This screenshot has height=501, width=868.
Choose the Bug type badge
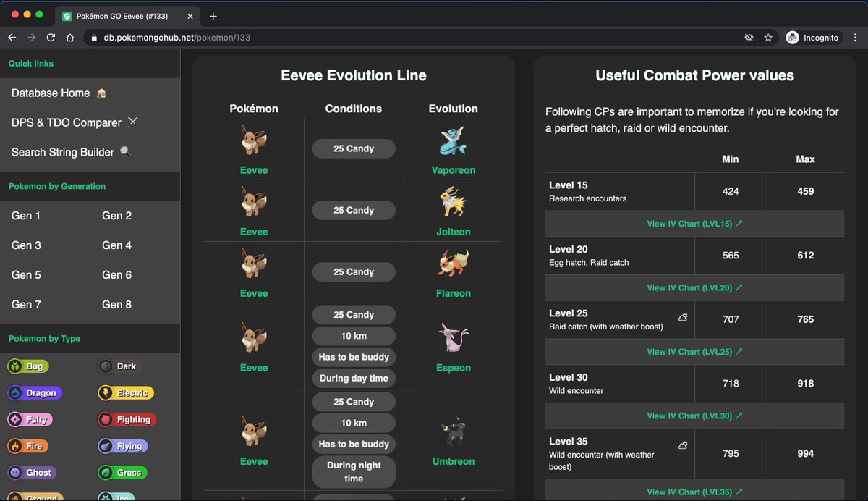click(27, 366)
